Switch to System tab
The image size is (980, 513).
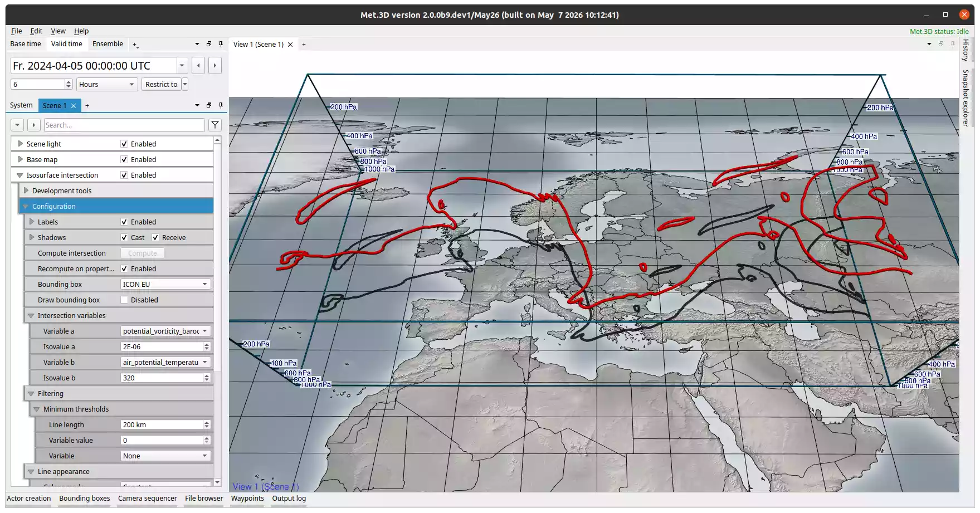[21, 105]
